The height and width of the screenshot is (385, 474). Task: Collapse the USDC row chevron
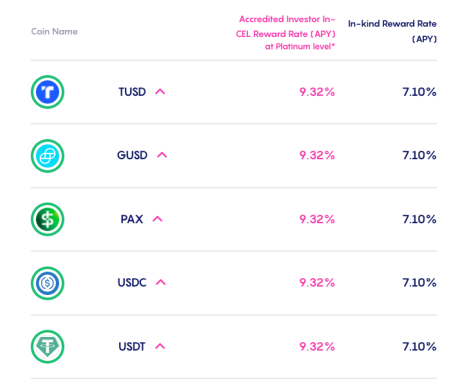(x=161, y=282)
